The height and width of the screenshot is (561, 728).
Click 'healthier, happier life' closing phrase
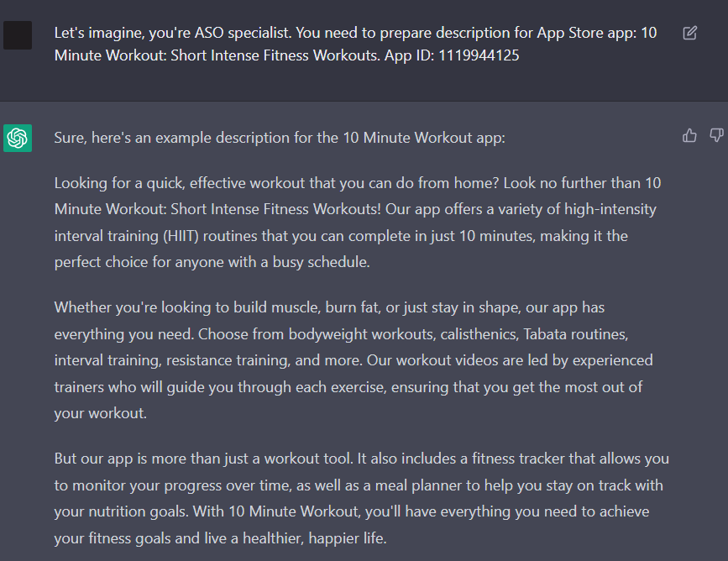314,538
